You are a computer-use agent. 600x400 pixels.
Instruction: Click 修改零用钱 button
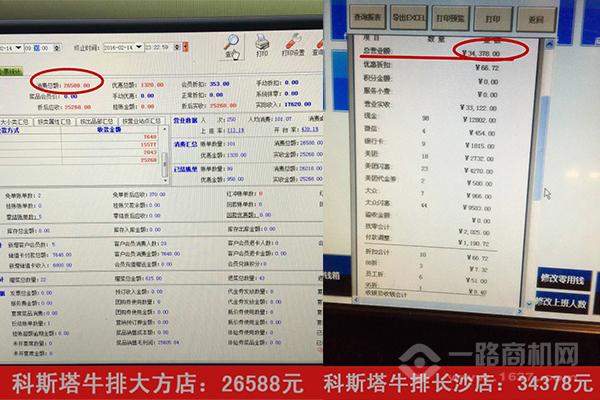(x=563, y=279)
